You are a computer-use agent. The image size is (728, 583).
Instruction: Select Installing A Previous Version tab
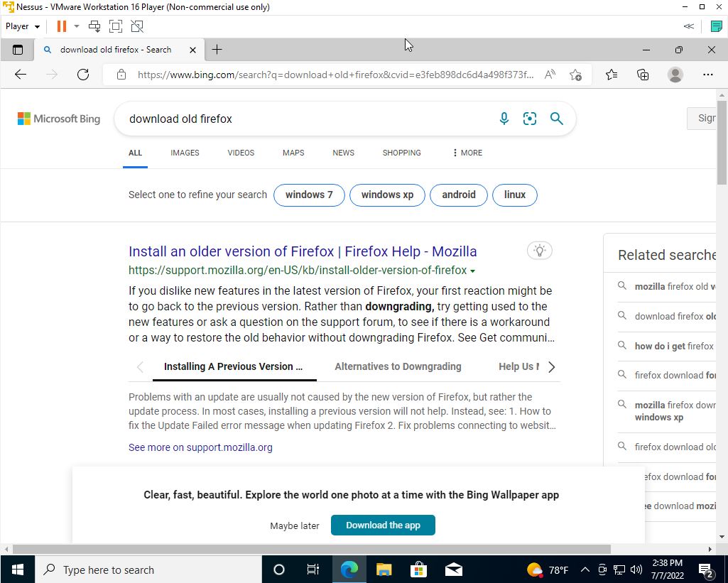[x=233, y=366]
